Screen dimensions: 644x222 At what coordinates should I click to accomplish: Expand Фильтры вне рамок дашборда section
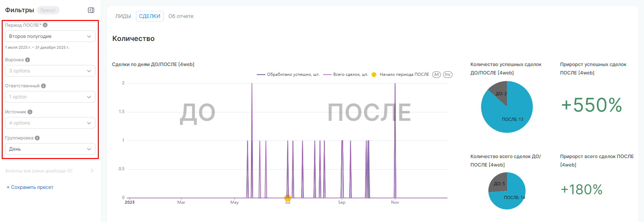(49, 171)
